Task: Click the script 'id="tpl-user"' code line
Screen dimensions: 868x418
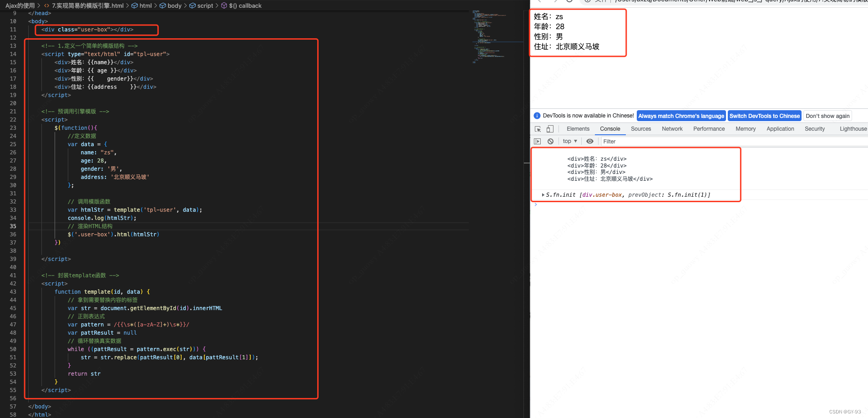Action: tap(105, 54)
